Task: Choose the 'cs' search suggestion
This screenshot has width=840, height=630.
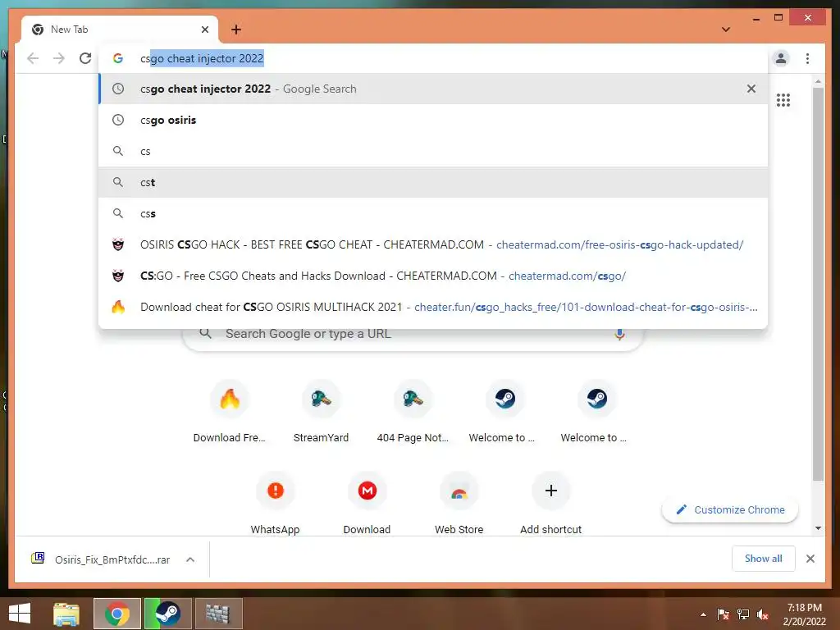Action: [433, 151]
